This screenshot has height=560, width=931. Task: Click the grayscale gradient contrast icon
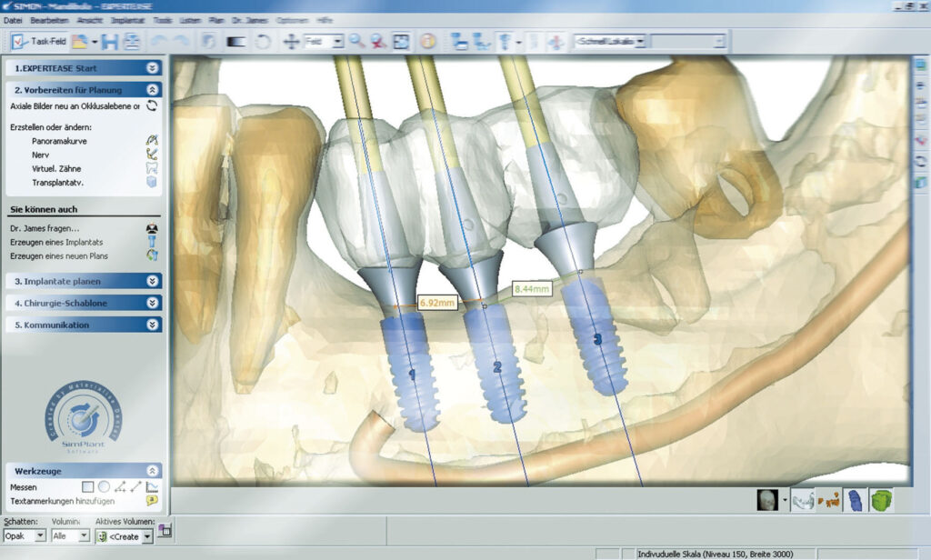[236, 42]
